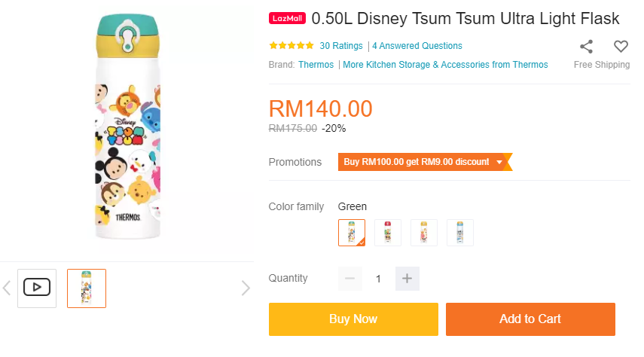Viewport: 644px width, 357px height.
Task: Select the green-lid flask color option
Action: (352, 233)
